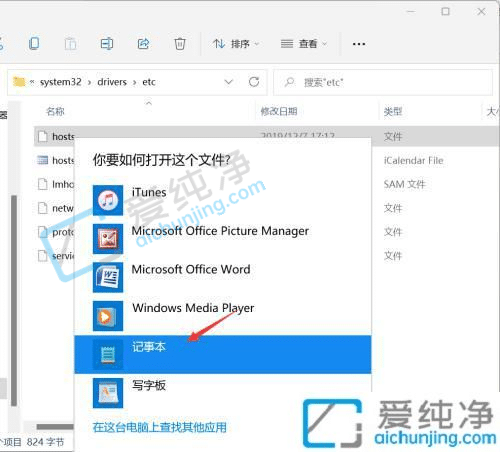The image size is (500, 452).
Task: Select iTunes text entry
Action: coord(149,192)
